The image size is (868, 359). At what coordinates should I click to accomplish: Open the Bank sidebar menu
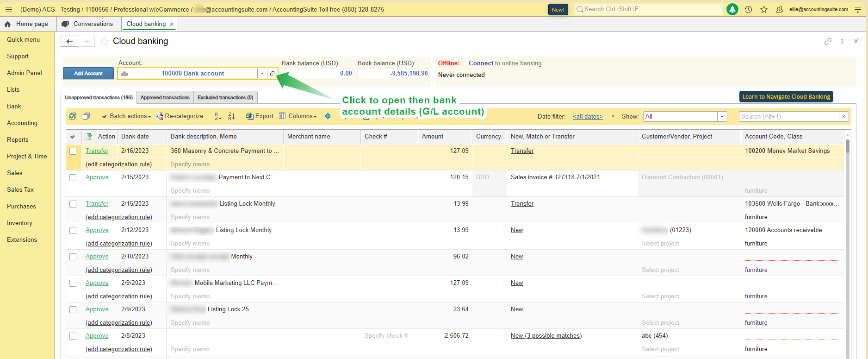tap(14, 106)
